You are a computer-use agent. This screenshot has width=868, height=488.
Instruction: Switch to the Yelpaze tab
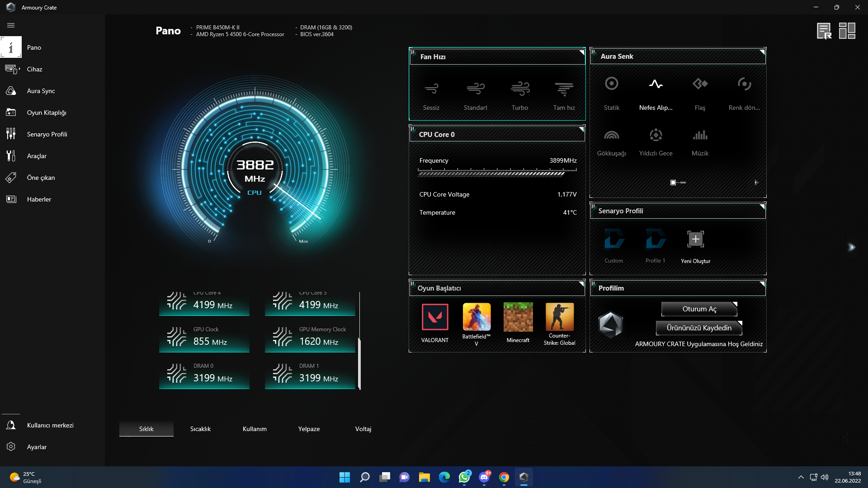[309, 429]
